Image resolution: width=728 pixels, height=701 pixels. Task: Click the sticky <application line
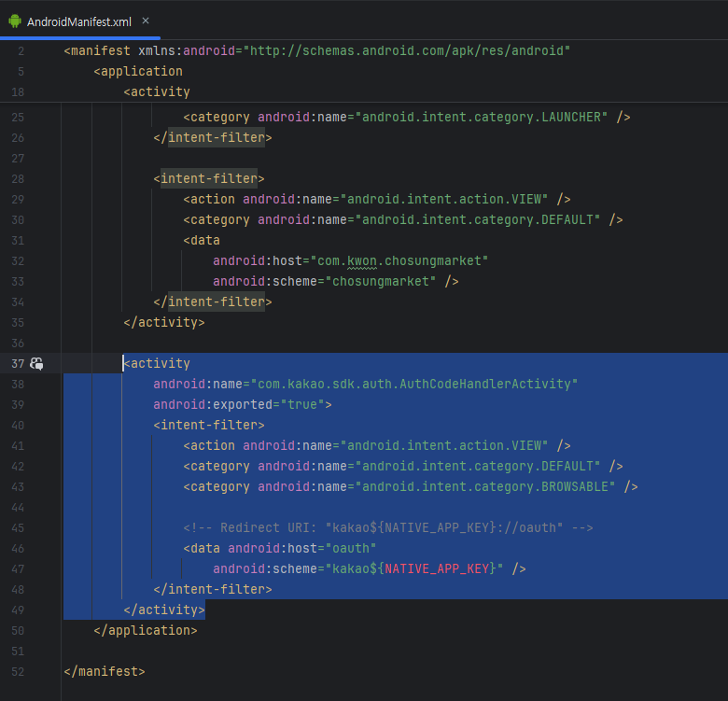[x=138, y=71]
